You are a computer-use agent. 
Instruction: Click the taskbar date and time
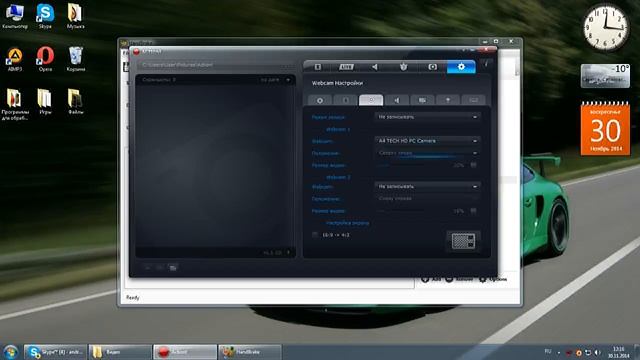[x=618, y=352]
